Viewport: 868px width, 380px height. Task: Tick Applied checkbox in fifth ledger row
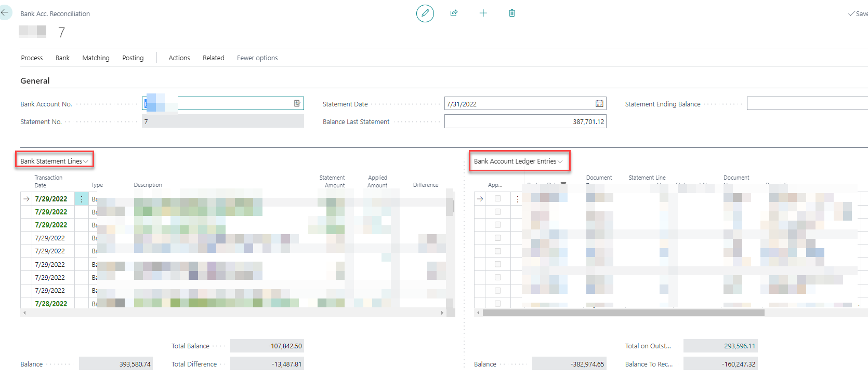point(498,251)
